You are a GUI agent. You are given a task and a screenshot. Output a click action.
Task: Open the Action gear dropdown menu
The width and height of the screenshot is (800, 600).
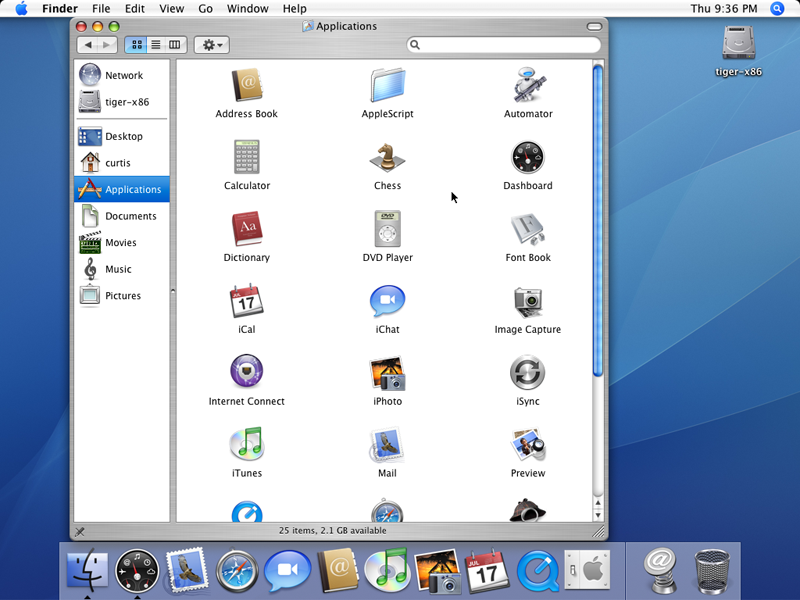(211, 45)
